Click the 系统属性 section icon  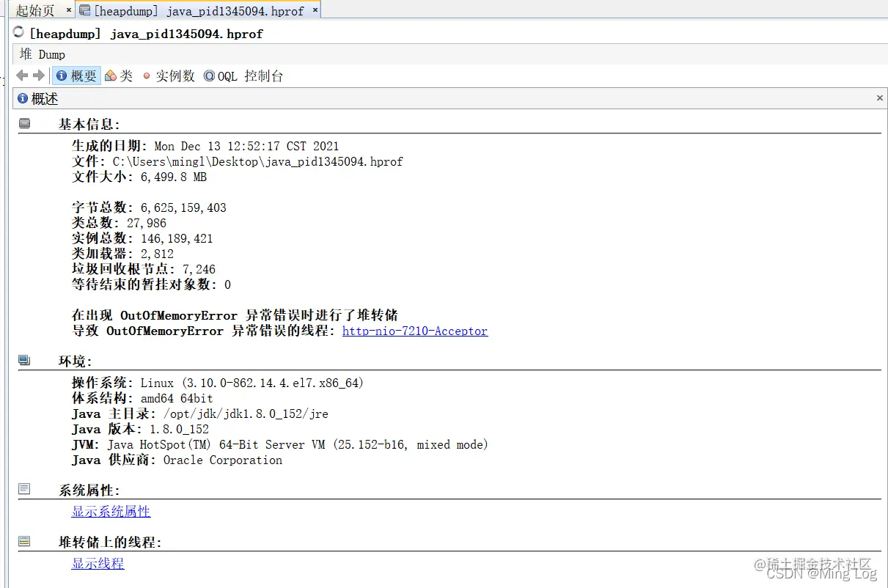pyautogui.click(x=25, y=488)
